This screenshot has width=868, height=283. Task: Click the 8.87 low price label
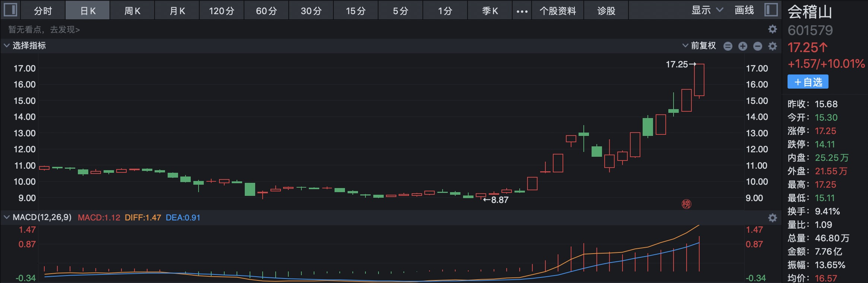pyautogui.click(x=500, y=200)
